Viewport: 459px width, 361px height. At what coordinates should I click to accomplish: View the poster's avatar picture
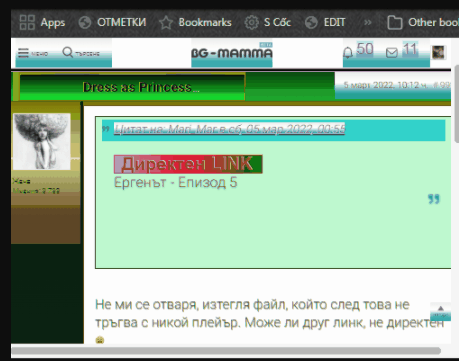click(x=42, y=141)
